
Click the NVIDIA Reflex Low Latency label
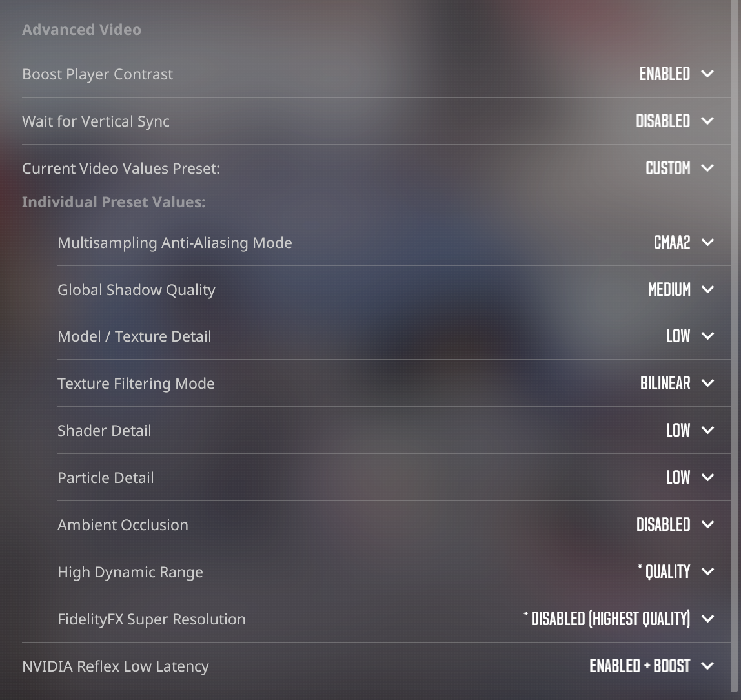point(116,666)
